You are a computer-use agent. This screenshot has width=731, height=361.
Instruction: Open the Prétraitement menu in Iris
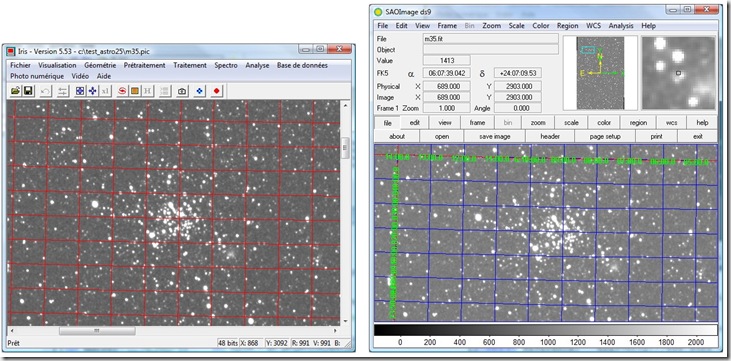[145, 65]
